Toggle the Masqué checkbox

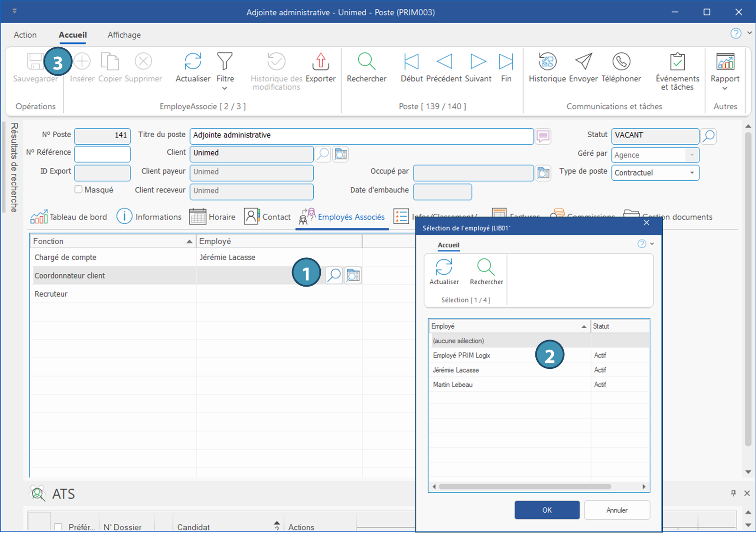[x=78, y=190]
